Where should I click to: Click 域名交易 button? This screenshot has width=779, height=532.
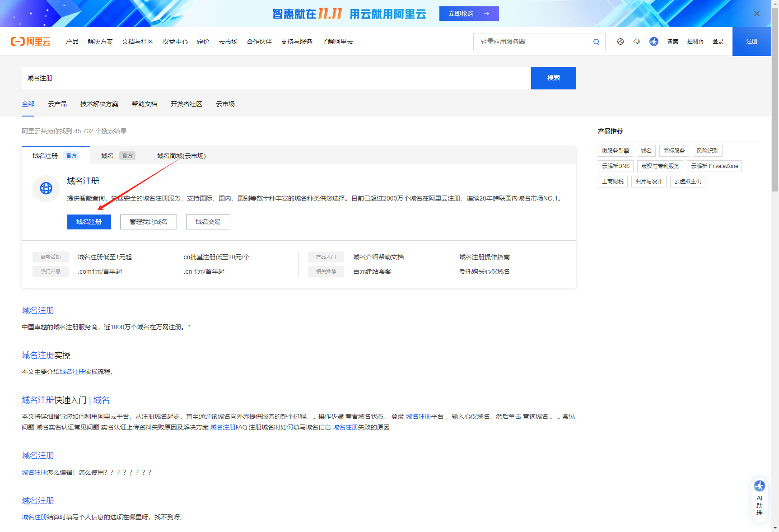208,222
